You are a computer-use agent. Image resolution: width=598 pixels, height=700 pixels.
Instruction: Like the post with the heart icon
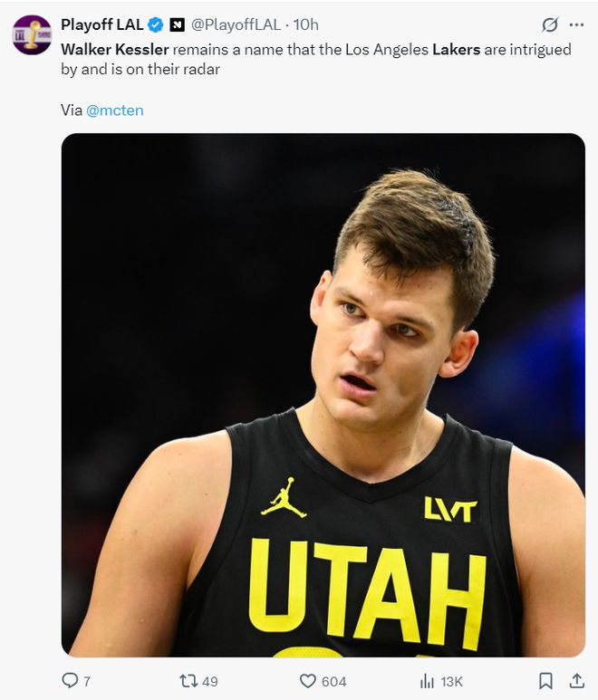click(x=308, y=680)
